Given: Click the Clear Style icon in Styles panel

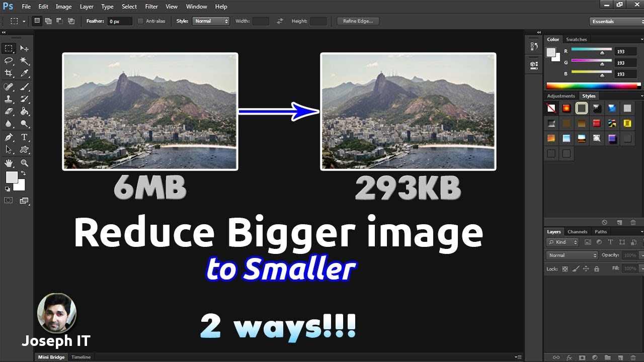Looking at the screenshot, I should 605,222.
